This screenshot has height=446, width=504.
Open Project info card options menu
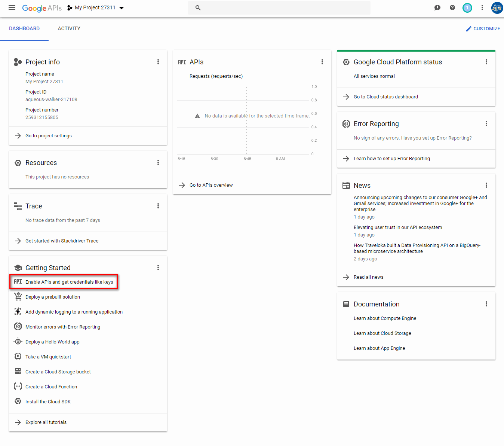[158, 62]
